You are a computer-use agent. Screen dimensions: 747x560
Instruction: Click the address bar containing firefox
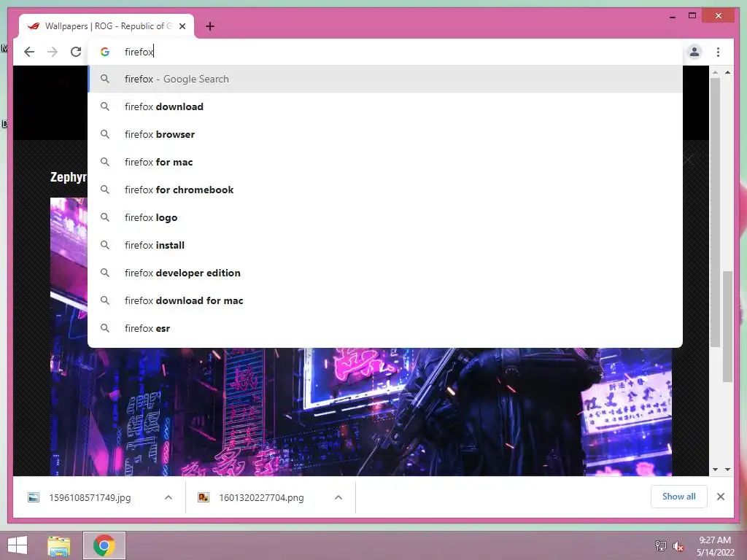click(385, 52)
